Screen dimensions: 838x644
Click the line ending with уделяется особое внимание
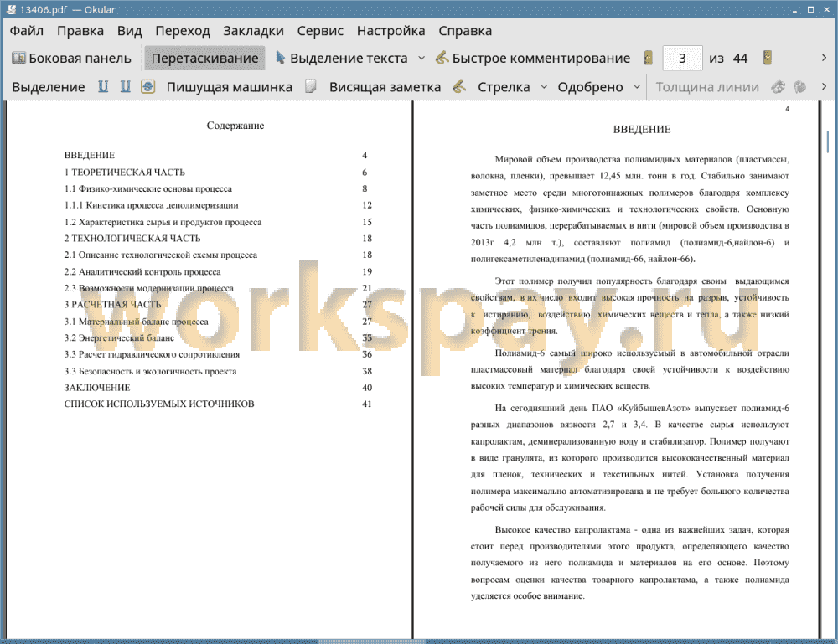[x=527, y=596]
